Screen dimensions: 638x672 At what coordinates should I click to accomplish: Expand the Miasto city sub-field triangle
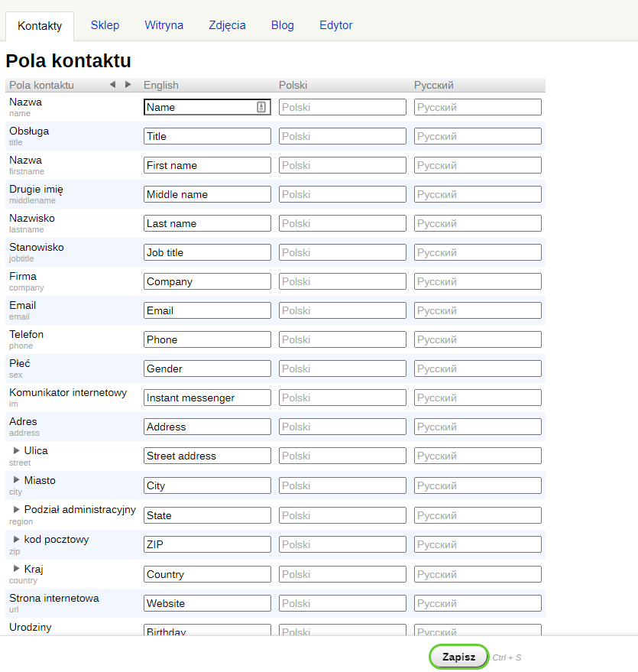pos(17,480)
